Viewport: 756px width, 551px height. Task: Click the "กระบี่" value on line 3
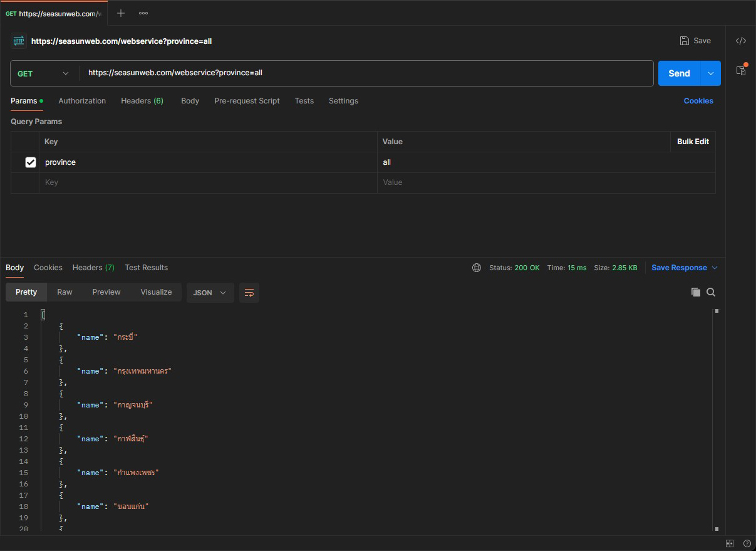point(125,337)
